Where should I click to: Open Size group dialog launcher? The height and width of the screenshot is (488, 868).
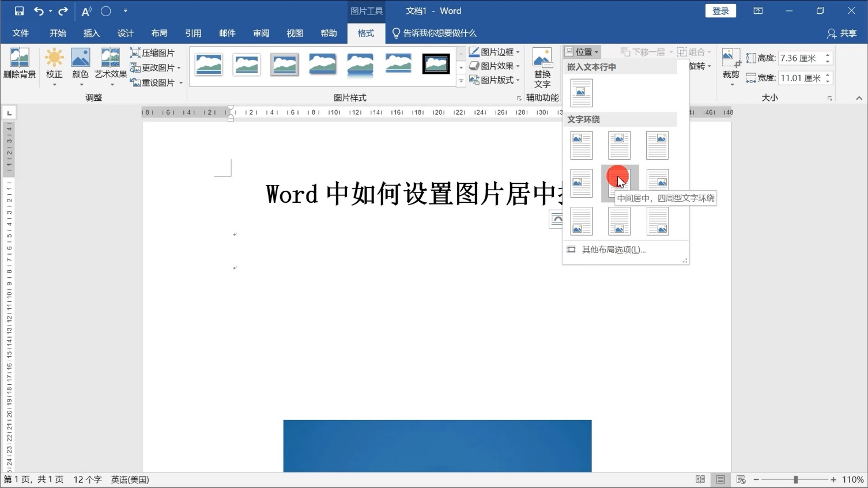(x=830, y=99)
